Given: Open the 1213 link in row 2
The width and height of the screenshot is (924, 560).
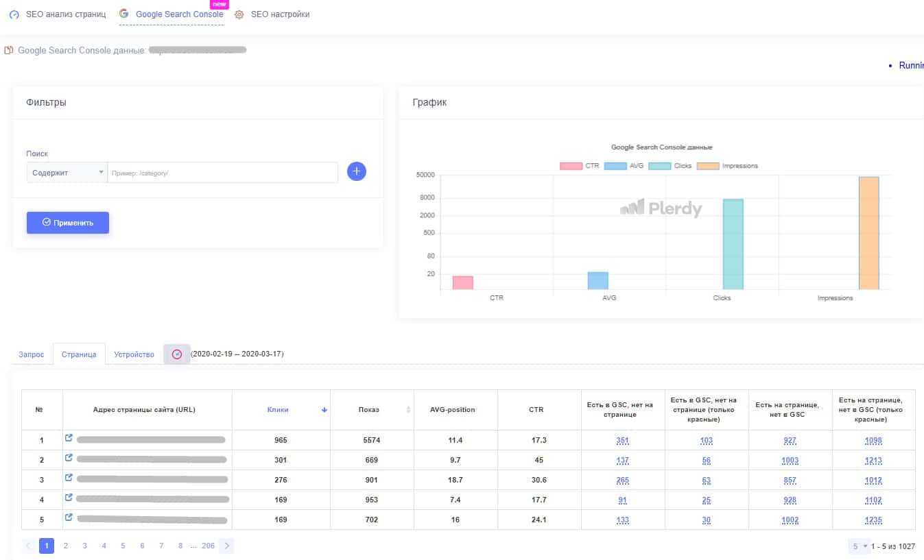Looking at the screenshot, I should click(x=874, y=461).
